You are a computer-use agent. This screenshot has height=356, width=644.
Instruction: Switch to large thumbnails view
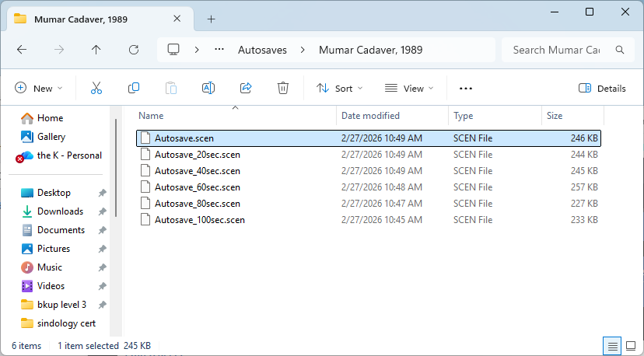631,346
